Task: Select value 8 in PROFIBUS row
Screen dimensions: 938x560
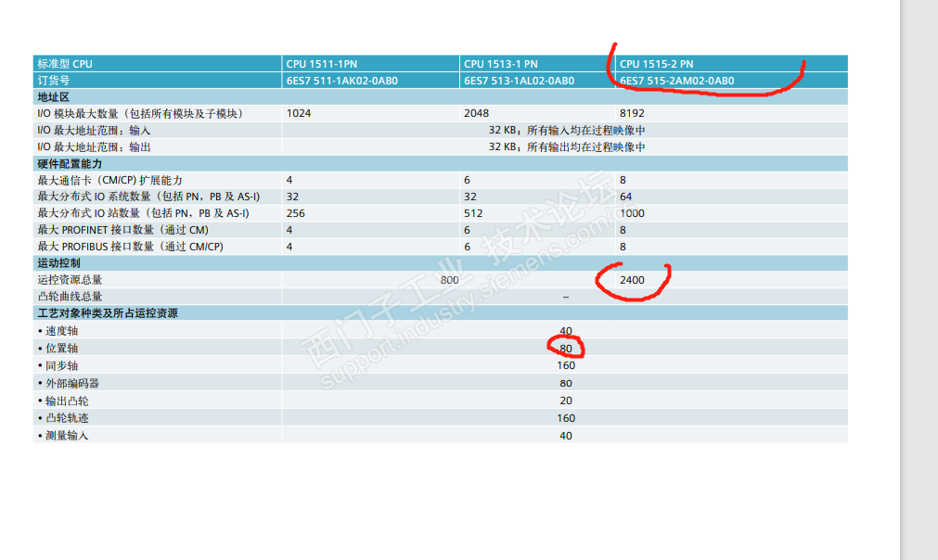Action: click(623, 247)
